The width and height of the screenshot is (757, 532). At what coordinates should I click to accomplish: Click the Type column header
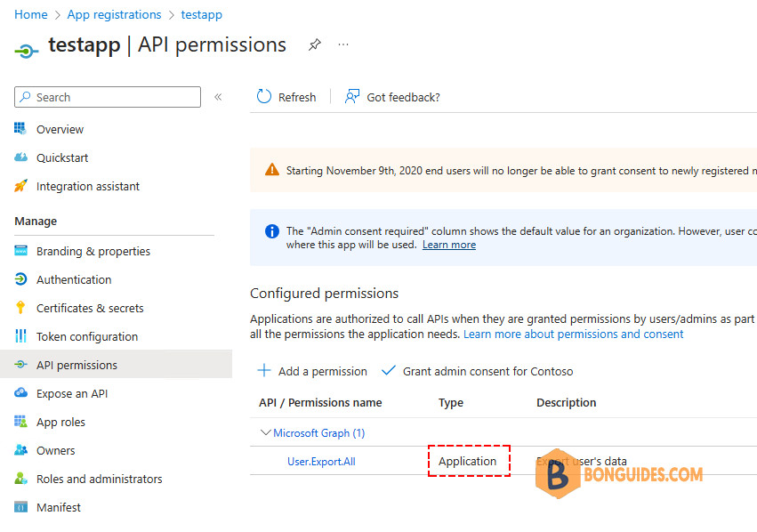point(451,403)
